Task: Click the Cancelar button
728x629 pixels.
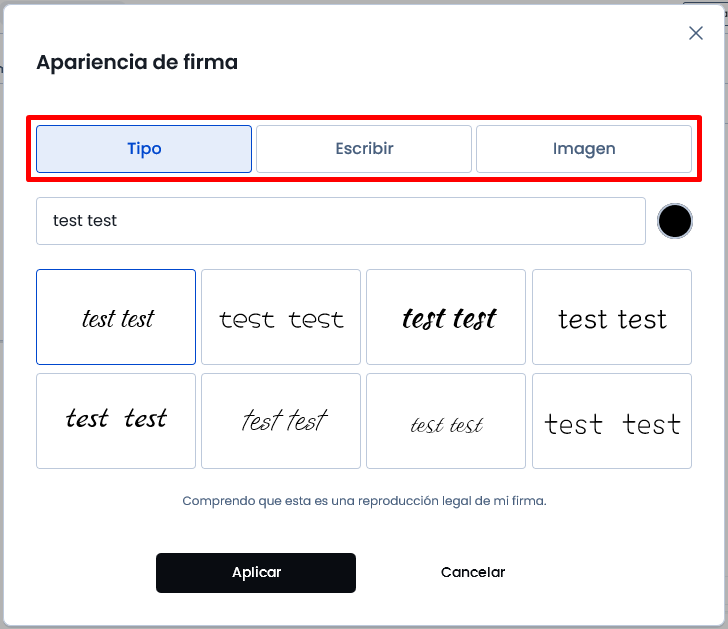Action: [x=473, y=572]
